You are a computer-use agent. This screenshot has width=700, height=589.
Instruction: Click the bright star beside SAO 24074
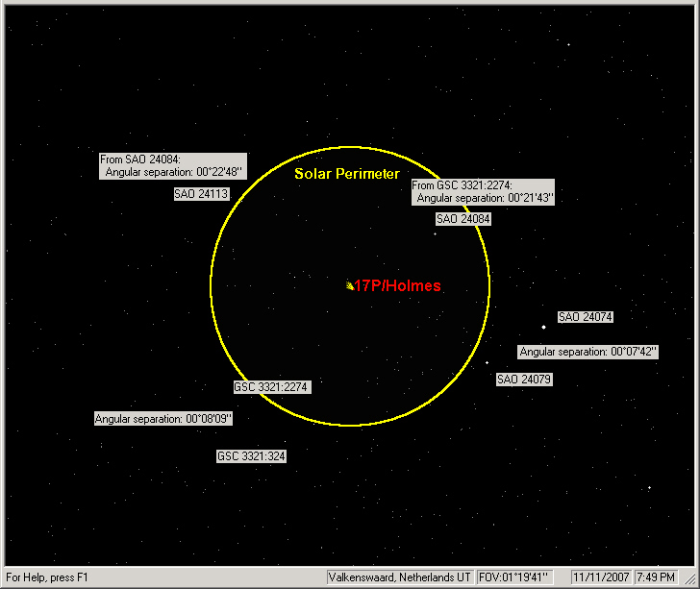click(x=543, y=327)
